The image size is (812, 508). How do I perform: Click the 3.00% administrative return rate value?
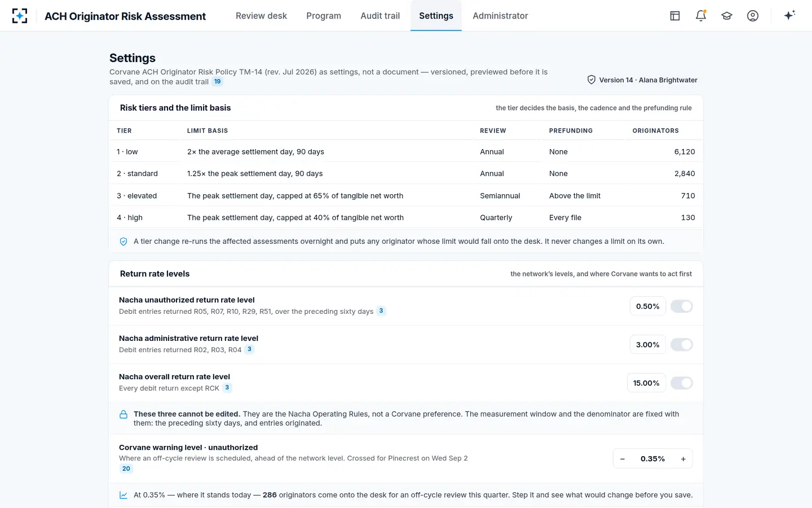pyautogui.click(x=648, y=345)
